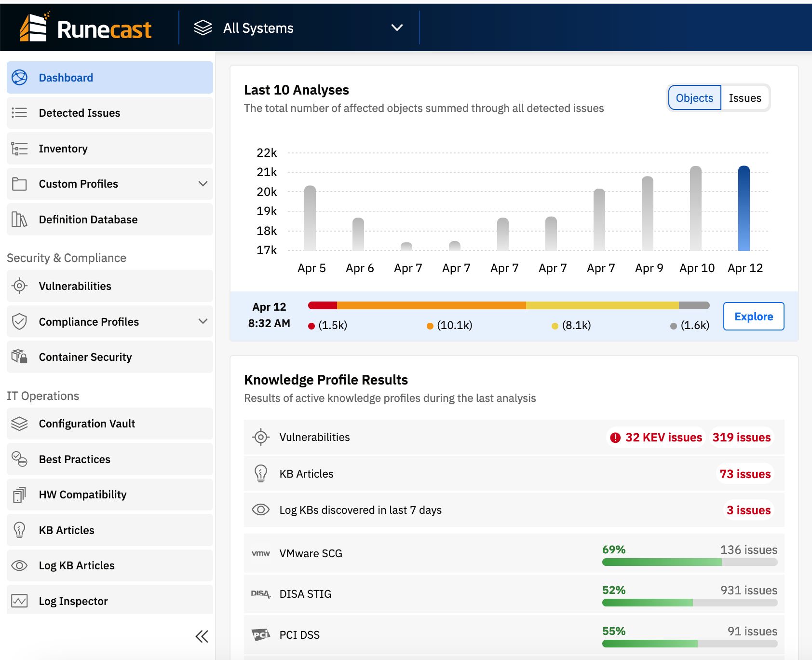The width and height of the screenshot is (812, 660).
Task: Select the Inventory icon in the sidebar
Action: point(18,149)
